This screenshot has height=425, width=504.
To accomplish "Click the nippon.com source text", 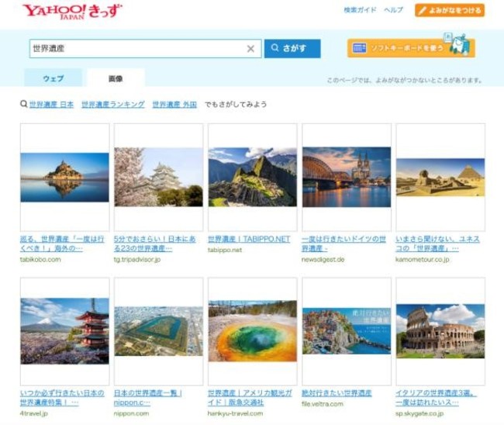I will click(x=131, y=413).
